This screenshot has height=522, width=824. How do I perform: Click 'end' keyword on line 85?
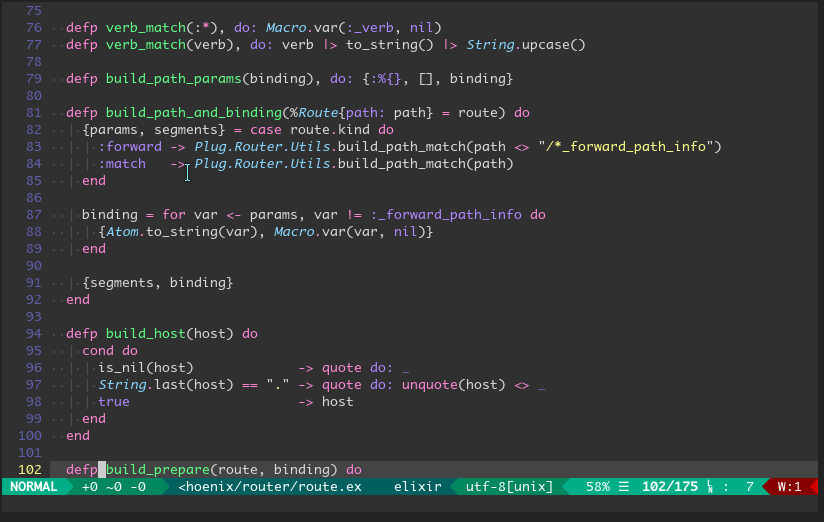coord(94,180)
